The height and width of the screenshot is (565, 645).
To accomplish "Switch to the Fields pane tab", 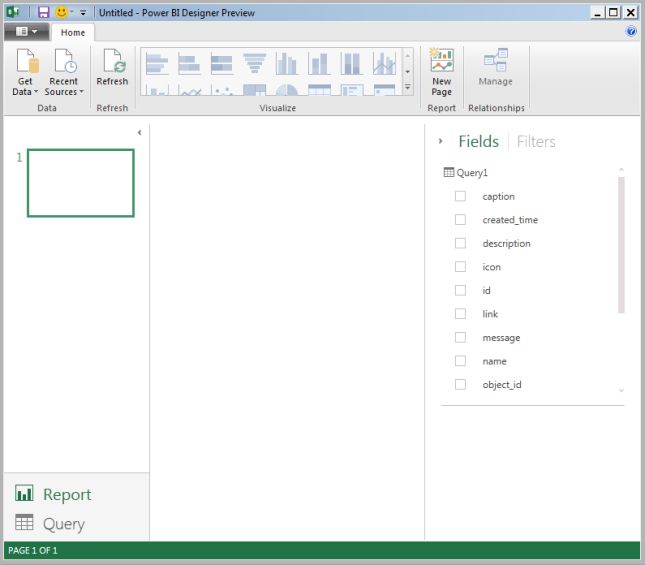I will (x=479, y=141).
